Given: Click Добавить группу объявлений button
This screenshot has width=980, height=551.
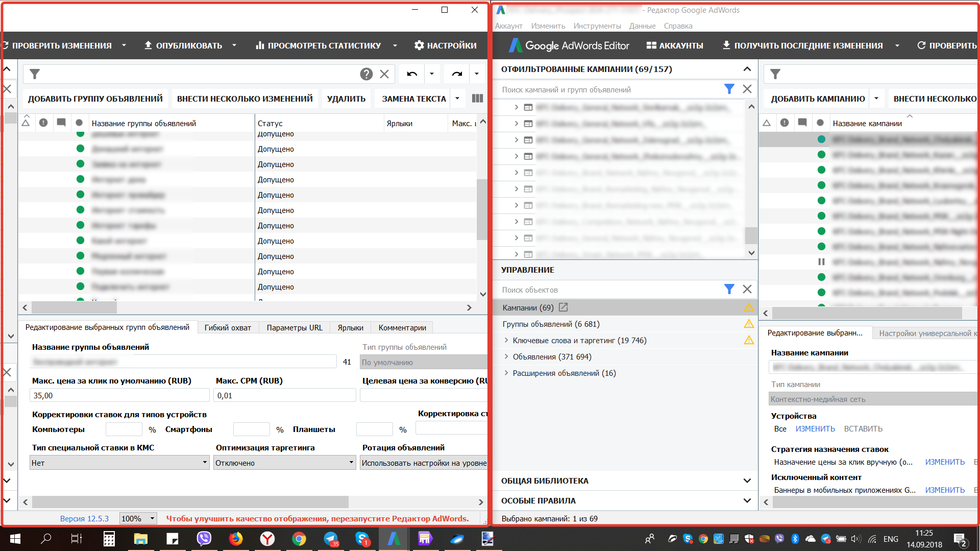Looking at the screenshot, I should pos(95,98).
